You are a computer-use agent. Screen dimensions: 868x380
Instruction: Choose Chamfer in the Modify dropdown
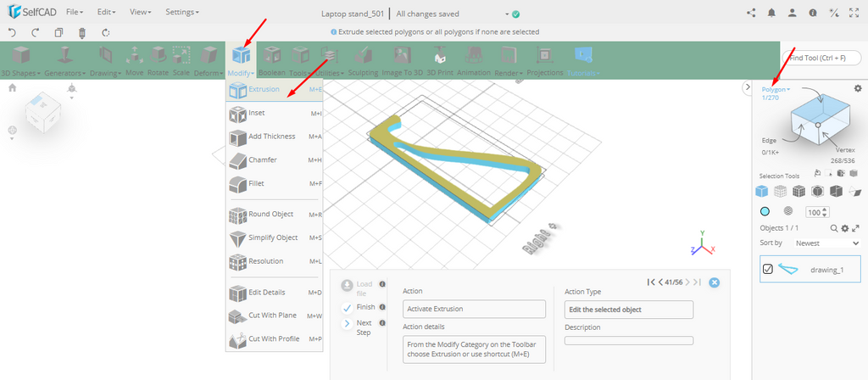tap(262, 159)
